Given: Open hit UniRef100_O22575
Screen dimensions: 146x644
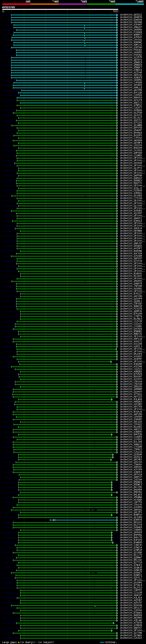Looking at the screenshot, I should point(131,58).
